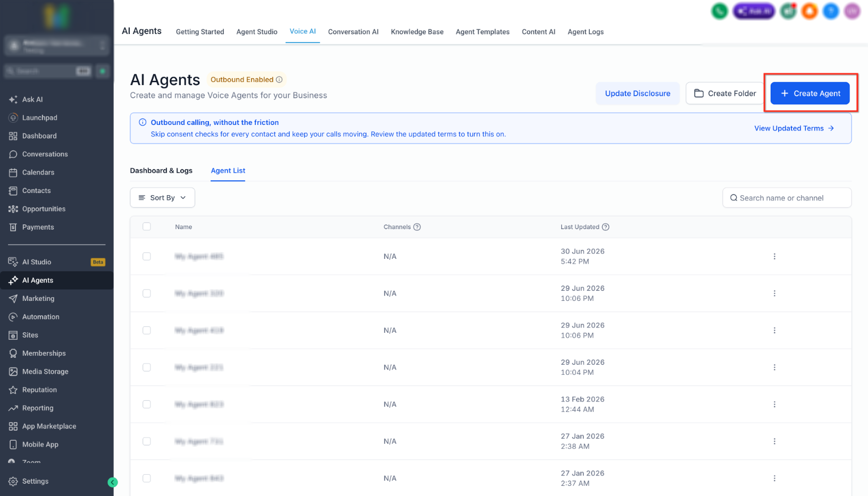
Task: Collapse the sidebar with the green arrow
Action: 113,482
